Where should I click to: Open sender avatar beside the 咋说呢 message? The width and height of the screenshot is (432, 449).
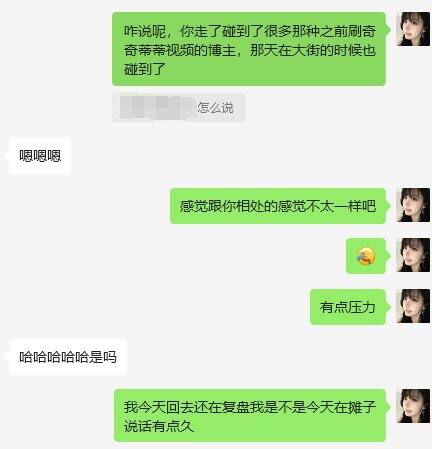point(413,29)
